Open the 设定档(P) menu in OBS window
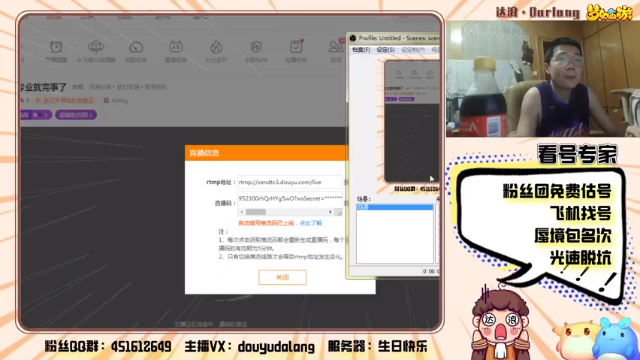640x360 pixels. pos(413,50)
